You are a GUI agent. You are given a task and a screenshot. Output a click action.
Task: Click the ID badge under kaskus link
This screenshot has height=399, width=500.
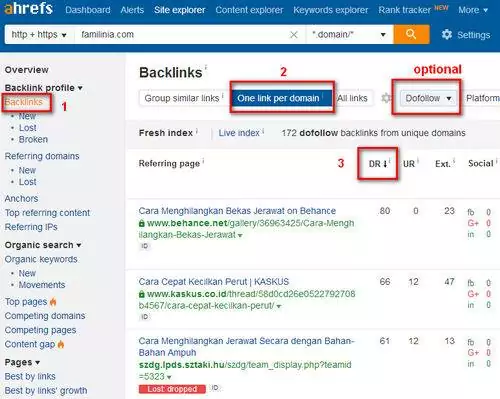click(145, 317)
